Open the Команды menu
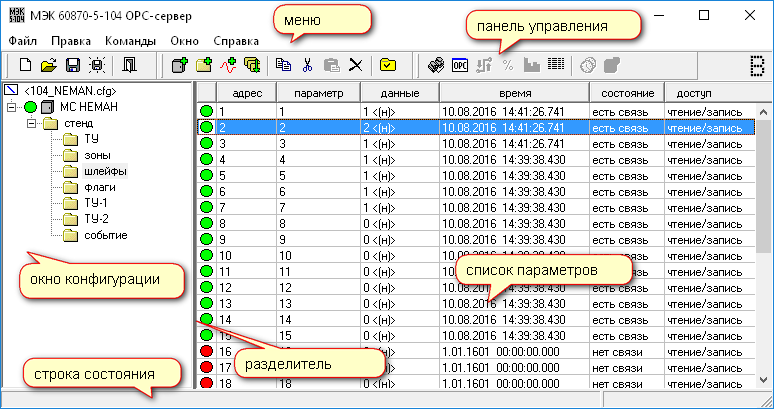Viewport: 774px width, 409px height. tap(129, 41)
